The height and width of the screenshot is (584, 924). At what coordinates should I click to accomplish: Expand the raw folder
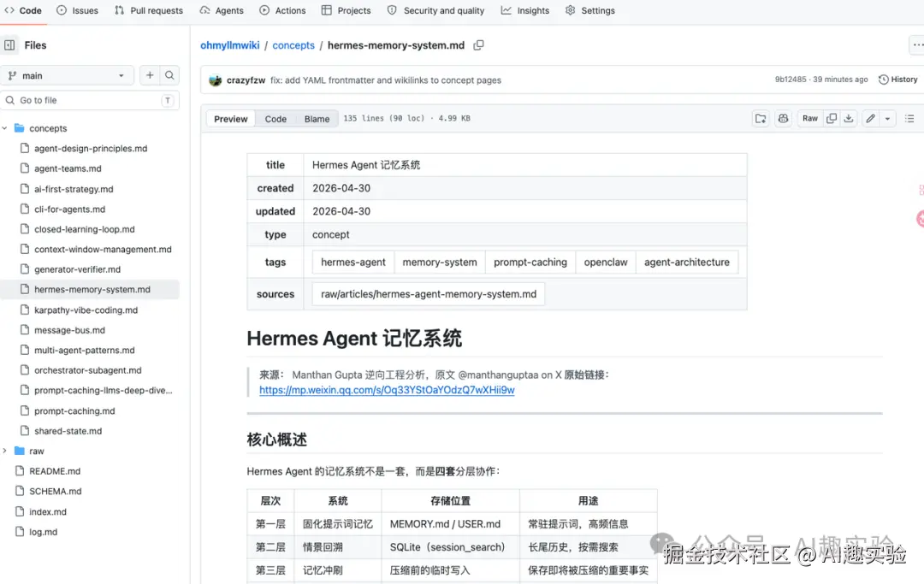click(5, 451)
